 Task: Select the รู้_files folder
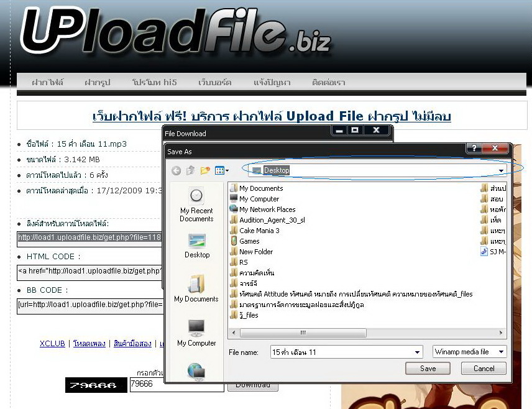click(x=244, y=315)
